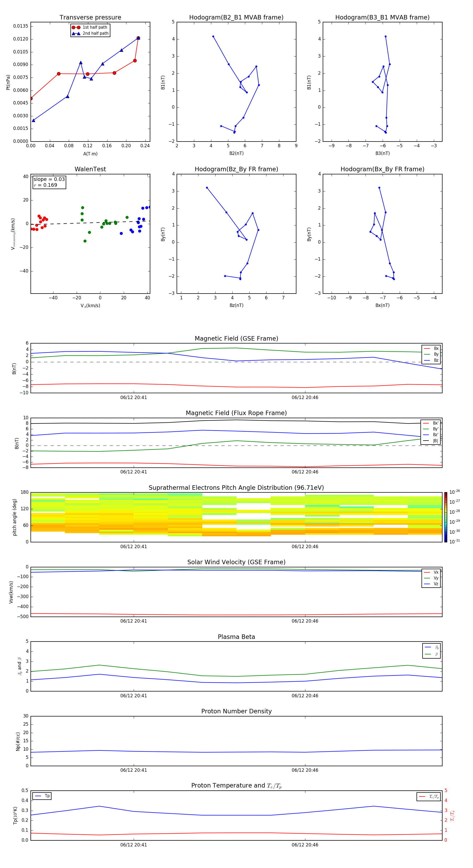473x868 pixels.
Task: Click the "Tp(10^6K)" axis label
Action: pyautogui.click(x=15, y=816)
